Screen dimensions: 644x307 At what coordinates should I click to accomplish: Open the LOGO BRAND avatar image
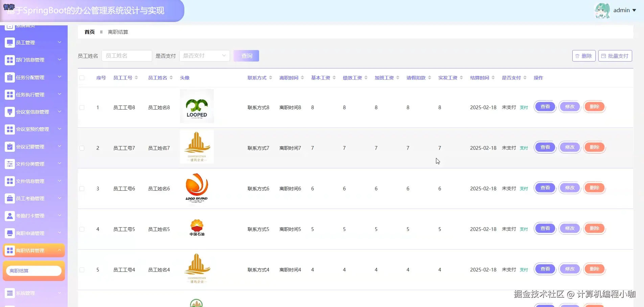coord(197,188)
